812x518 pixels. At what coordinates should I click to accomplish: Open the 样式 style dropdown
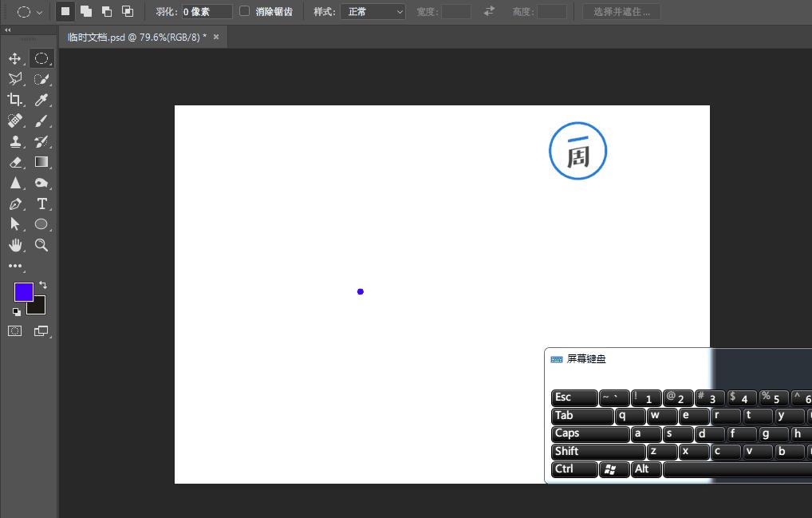coord(372,12)
